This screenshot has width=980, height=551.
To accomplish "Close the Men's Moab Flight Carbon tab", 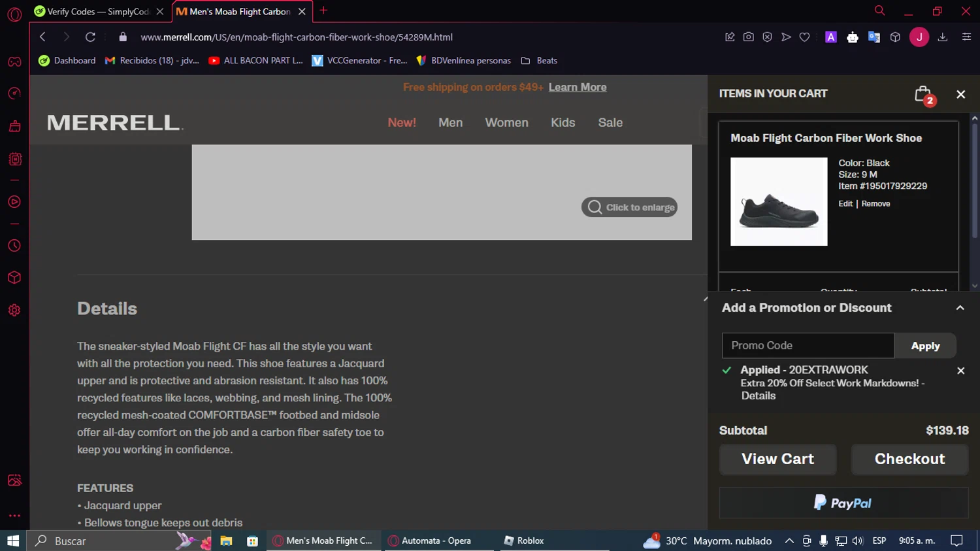I will pos(302,12).
